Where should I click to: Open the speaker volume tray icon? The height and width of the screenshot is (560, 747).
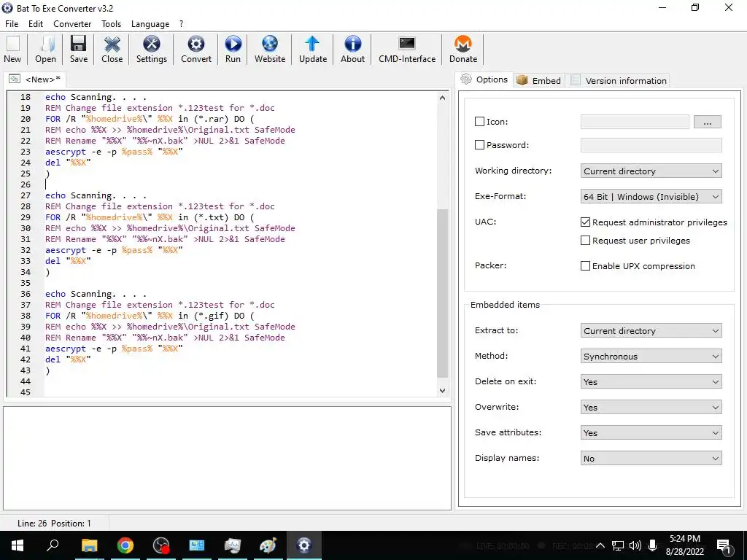(635, 545)
